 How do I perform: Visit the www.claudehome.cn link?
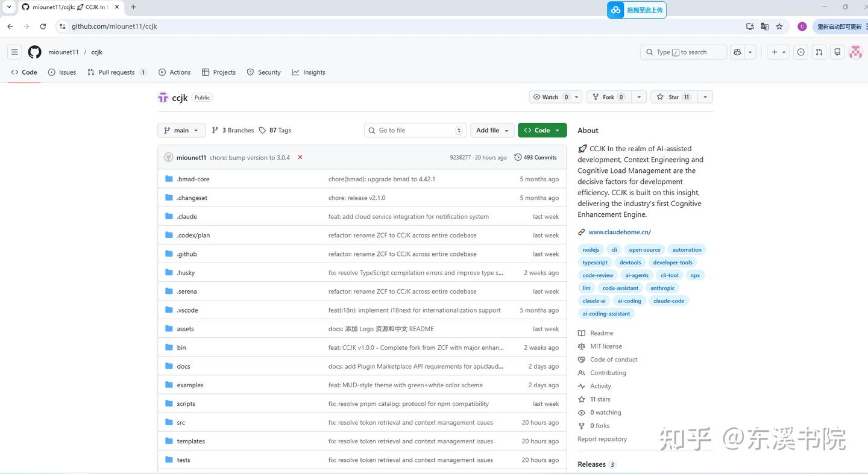620,232
